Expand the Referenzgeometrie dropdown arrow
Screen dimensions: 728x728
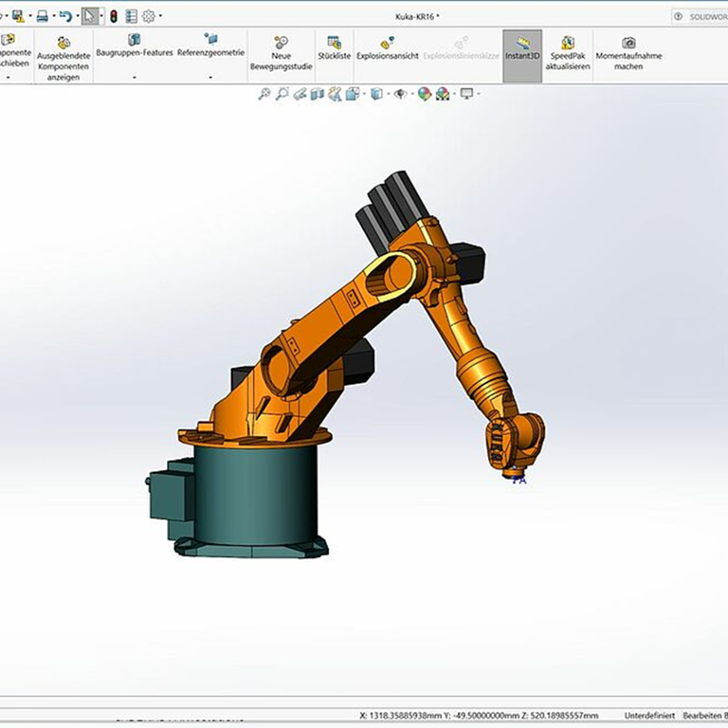click(x=210, y=78)
